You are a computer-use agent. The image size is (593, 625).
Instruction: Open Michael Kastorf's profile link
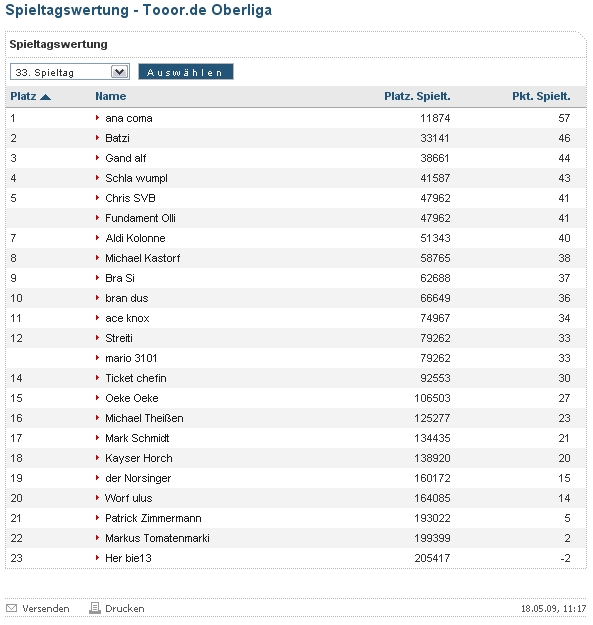(142, 258)
